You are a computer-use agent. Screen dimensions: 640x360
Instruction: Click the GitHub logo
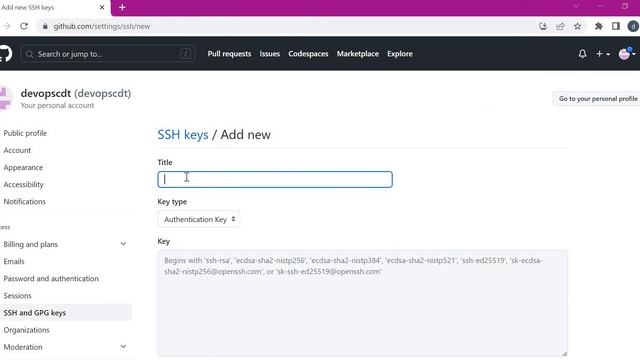click(x=5, y=53)
